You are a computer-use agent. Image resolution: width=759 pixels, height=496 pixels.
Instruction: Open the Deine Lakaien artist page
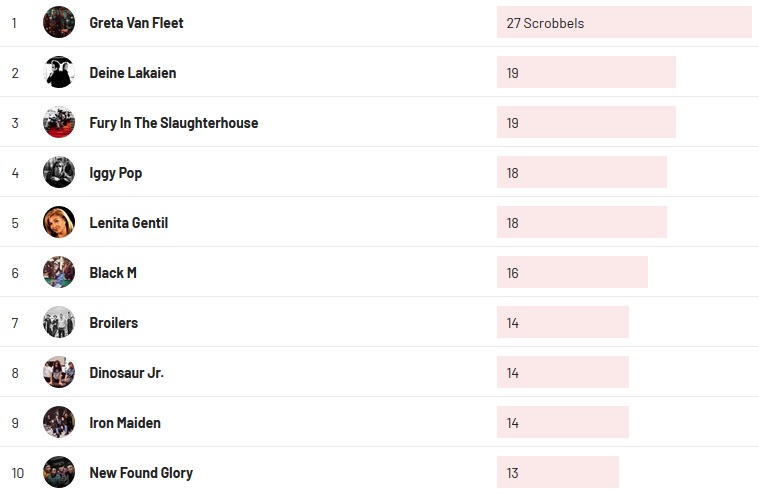[132, 72]
